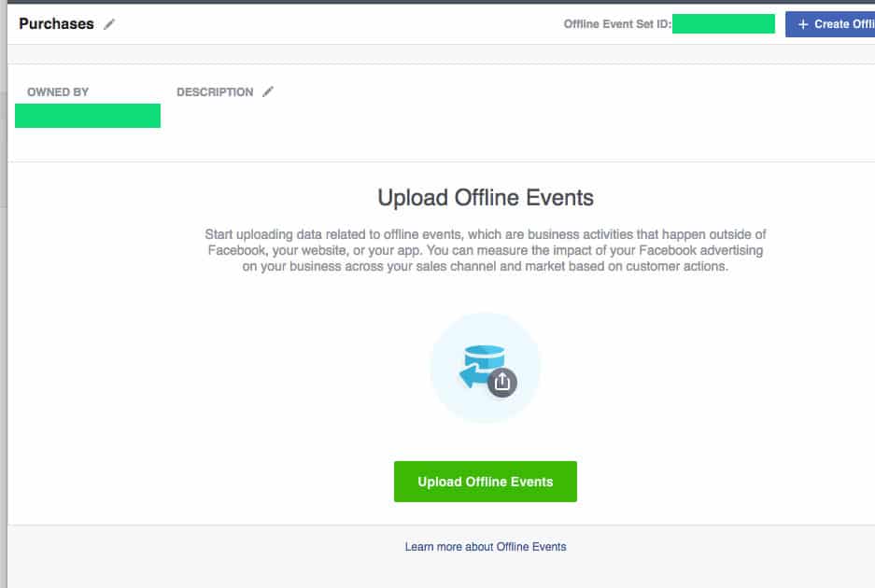Click the database upload illustration icon
Screen dimensions: 875x588
tap(486, 367)
